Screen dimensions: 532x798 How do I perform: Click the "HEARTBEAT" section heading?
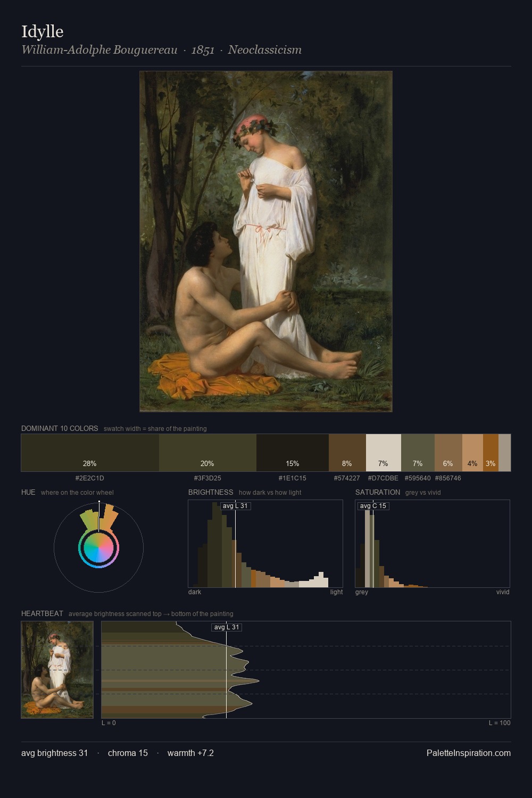coord(42,613)
